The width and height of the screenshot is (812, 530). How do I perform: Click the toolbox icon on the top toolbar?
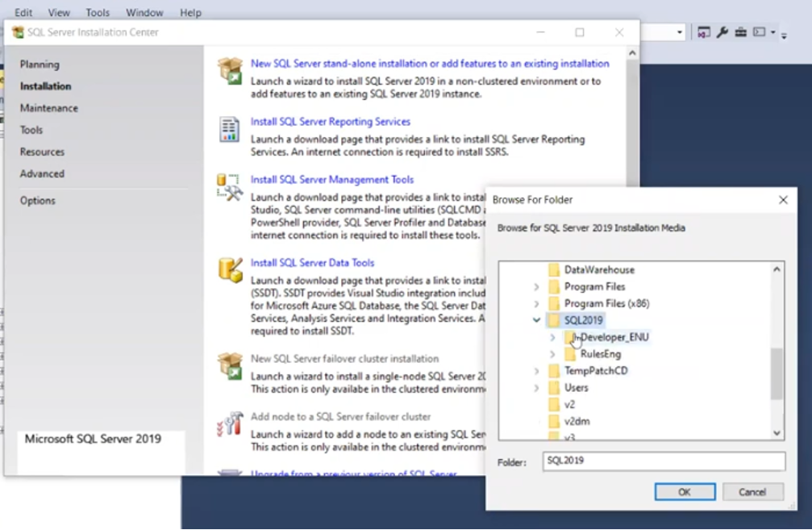[x=741, y=32]
